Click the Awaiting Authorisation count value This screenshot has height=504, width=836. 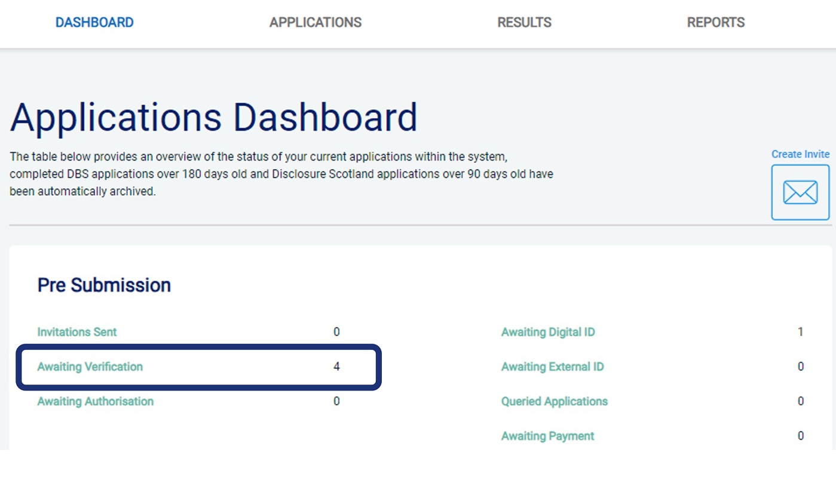coord(336,401)
